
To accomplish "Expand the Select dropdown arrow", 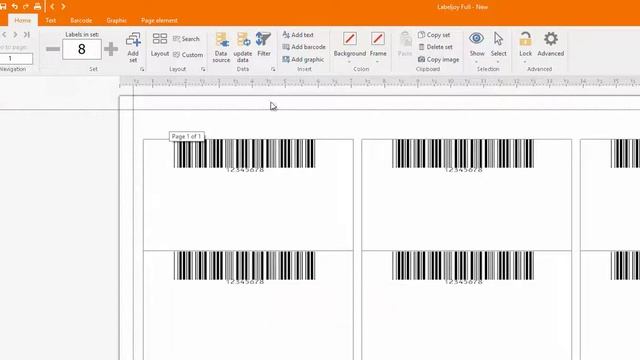I will point(498,62).
